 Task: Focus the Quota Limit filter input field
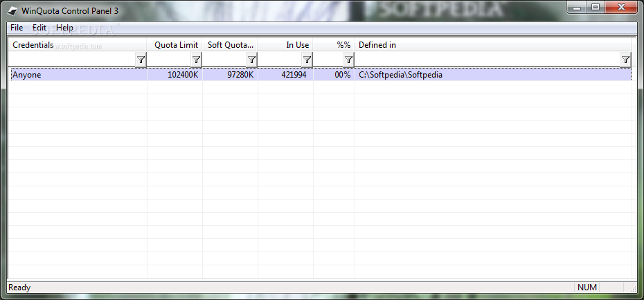pyautogui.click(x=169, y=60)
